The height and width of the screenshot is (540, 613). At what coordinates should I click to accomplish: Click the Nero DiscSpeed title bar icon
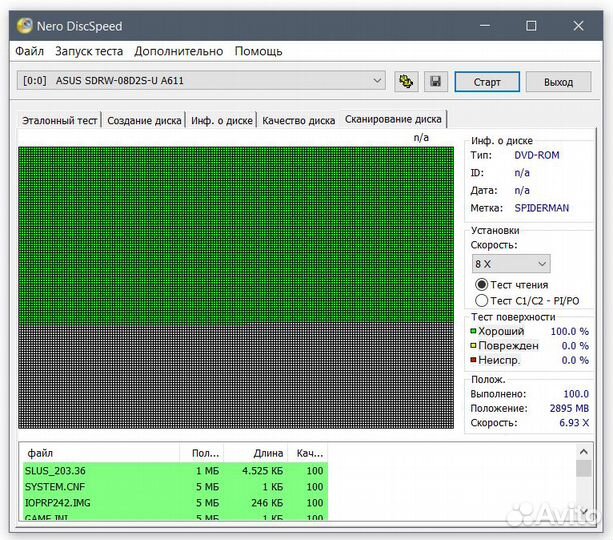click(25, 25)
